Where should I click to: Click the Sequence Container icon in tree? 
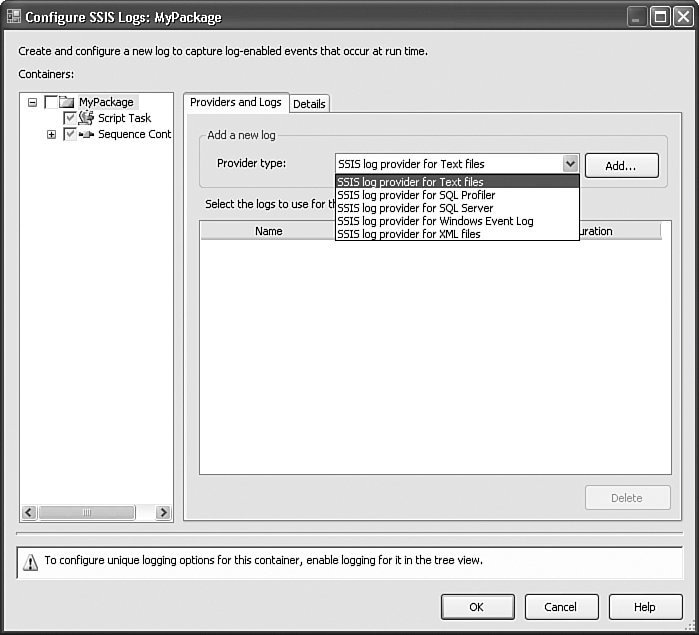86,134
